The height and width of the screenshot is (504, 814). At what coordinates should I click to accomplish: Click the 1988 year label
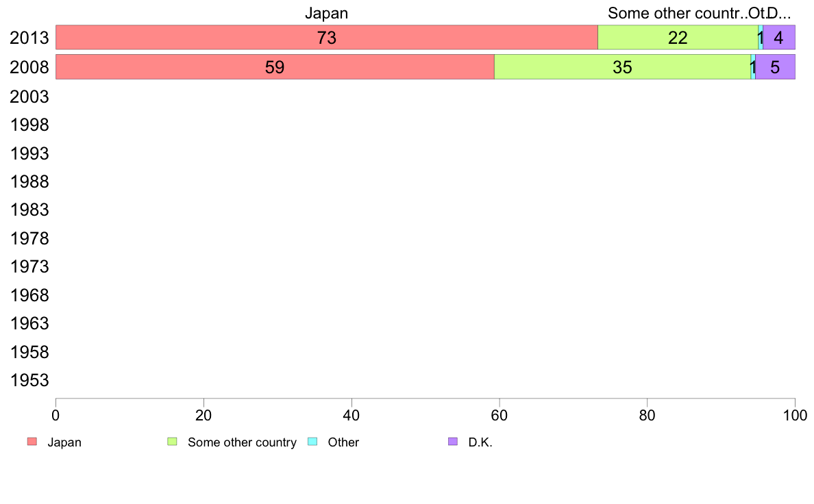[x=29, y=182]
